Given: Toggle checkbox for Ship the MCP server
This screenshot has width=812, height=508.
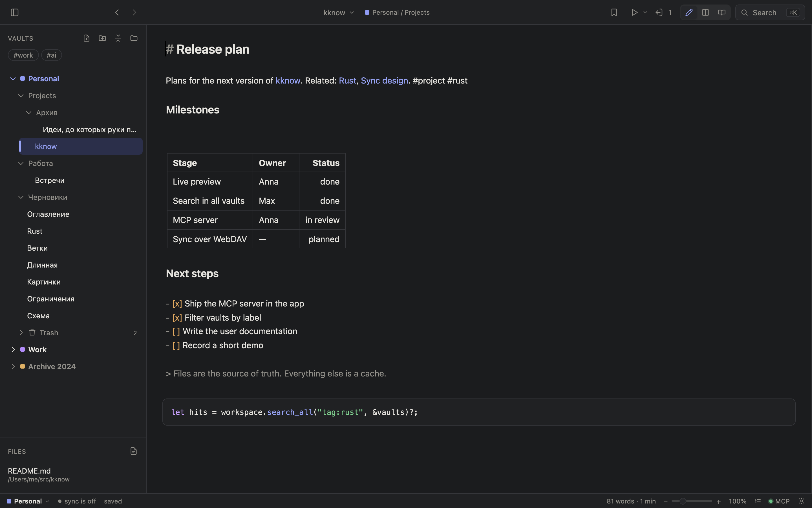Looking at the screenshot, I should 177,303.
